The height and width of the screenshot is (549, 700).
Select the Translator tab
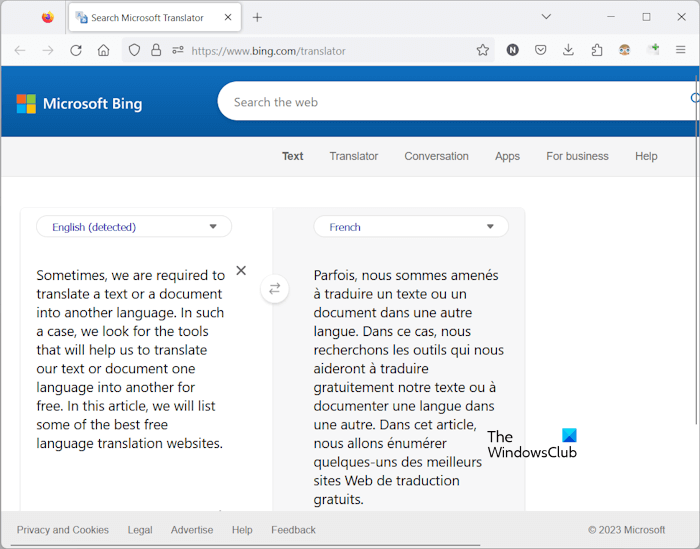[354, 156]
